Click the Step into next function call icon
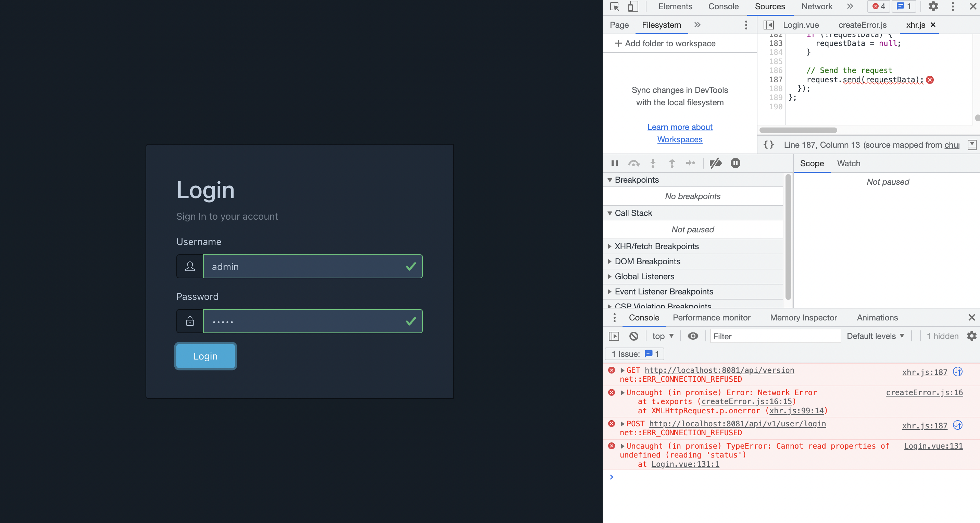 pos(653,163)
